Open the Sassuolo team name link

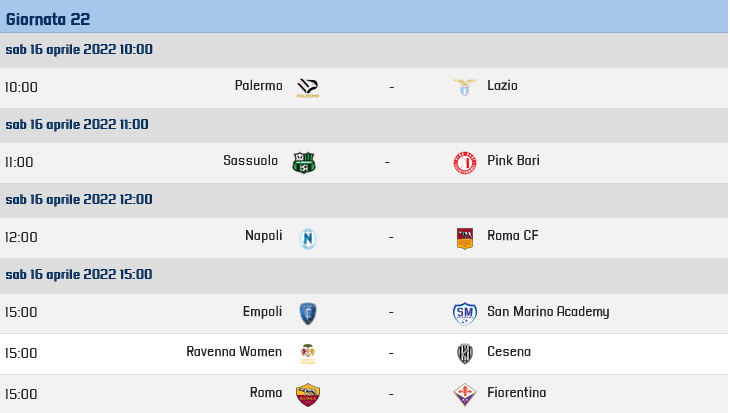(250, 161)
